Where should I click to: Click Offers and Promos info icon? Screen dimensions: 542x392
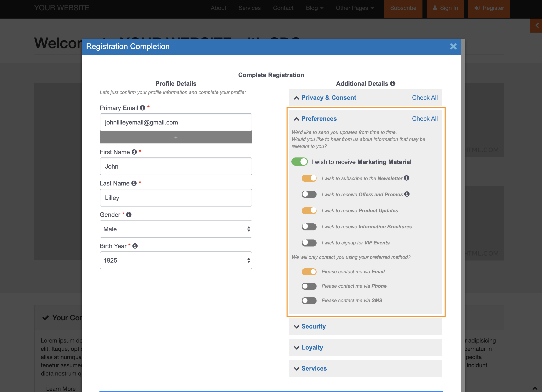tap(407, 194)
